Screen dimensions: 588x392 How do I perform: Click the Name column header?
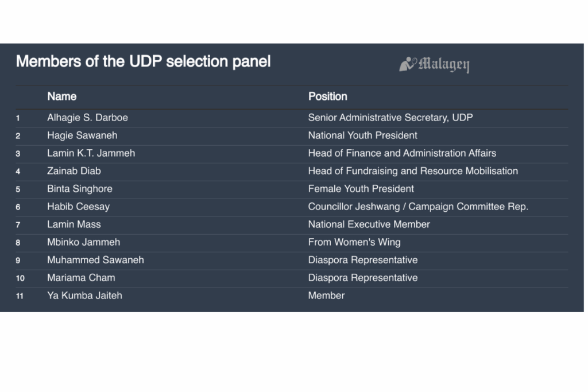coord(62,96)
